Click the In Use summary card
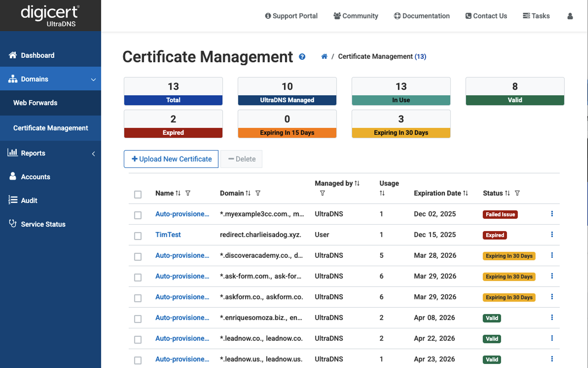 click(x=401, y=91)
